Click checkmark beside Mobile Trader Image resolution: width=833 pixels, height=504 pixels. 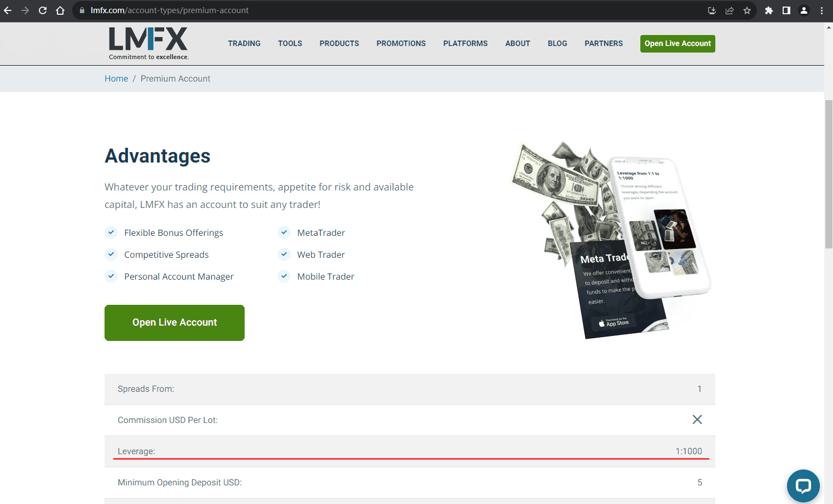pos(284,276)
